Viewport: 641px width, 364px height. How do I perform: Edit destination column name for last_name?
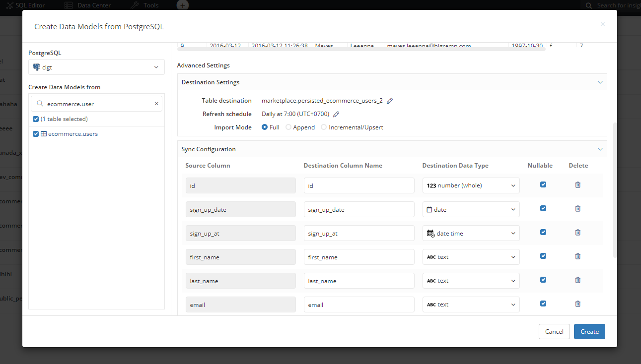tap(359, 281)
